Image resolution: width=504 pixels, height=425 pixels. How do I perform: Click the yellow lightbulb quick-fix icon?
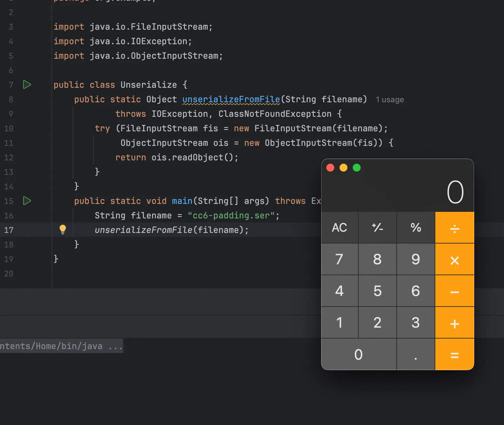pyautogui.click(x=62, y=229)
